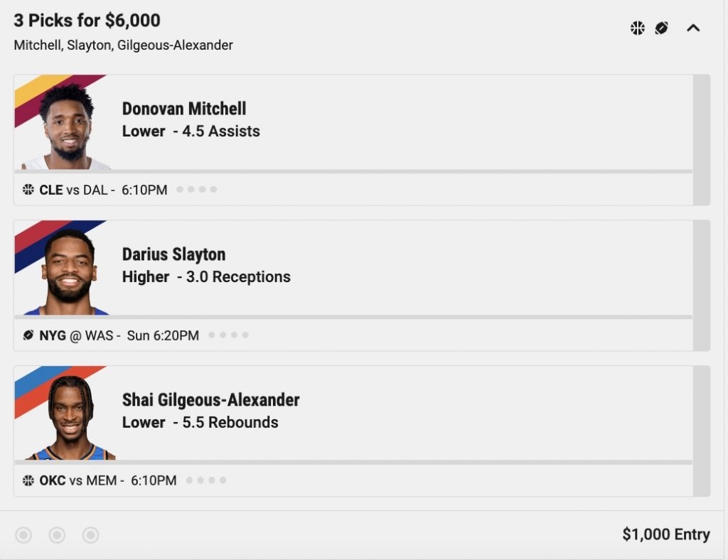Click Donovan Mitchell name link
The width and height of the screenshot is (728, 560).
[184, 109]
